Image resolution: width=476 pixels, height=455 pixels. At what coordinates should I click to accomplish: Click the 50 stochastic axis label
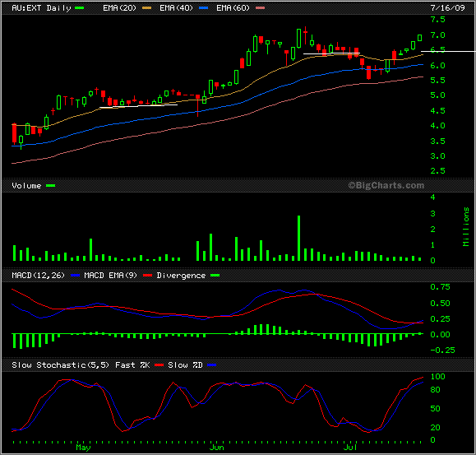(435, 409)
